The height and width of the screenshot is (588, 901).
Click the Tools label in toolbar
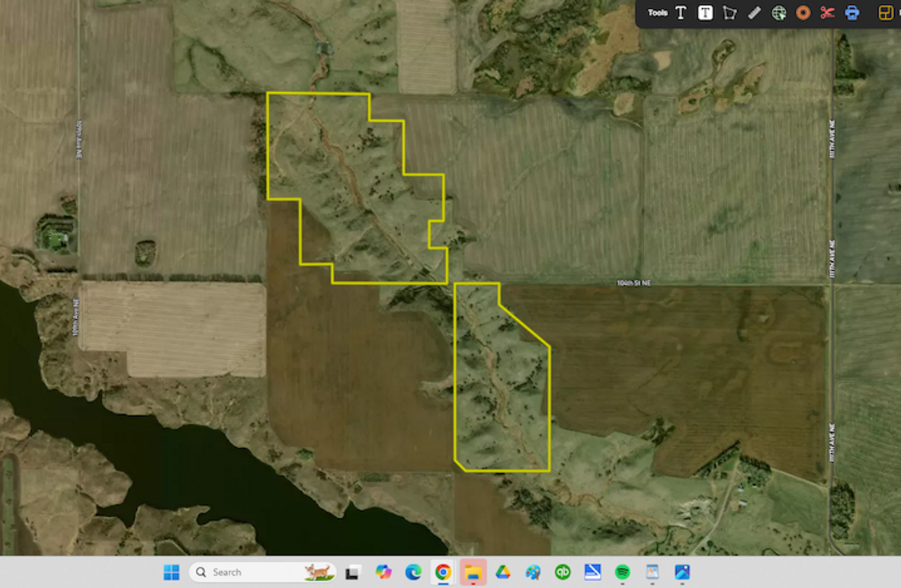(657, 13)
